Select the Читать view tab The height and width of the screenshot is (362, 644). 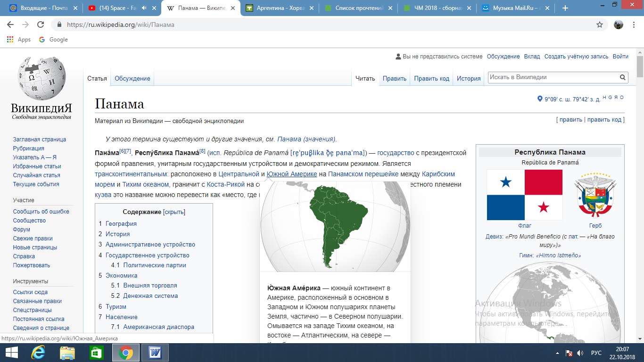point(365,79)
